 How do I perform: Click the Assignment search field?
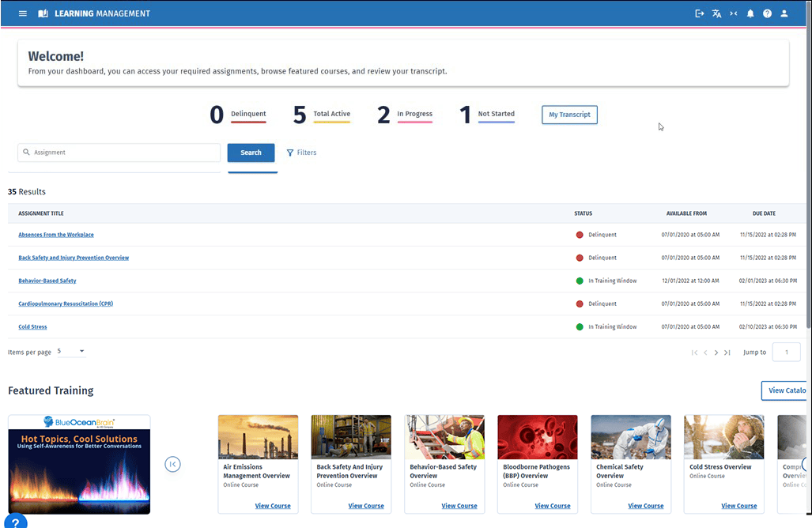pyautogui.click(x=119, y=153)
